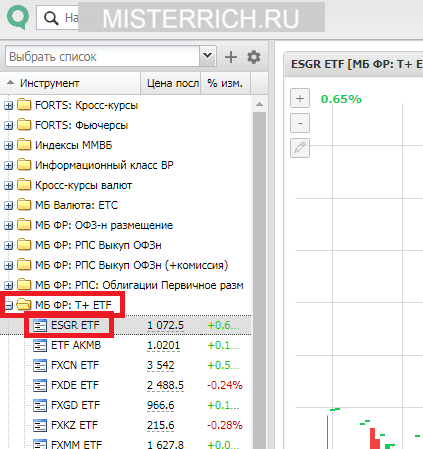The image size is (423, 449).
Task: Collapse 'МБ ФР: T+ ETF' folder
Action: [x=9, y=305]
